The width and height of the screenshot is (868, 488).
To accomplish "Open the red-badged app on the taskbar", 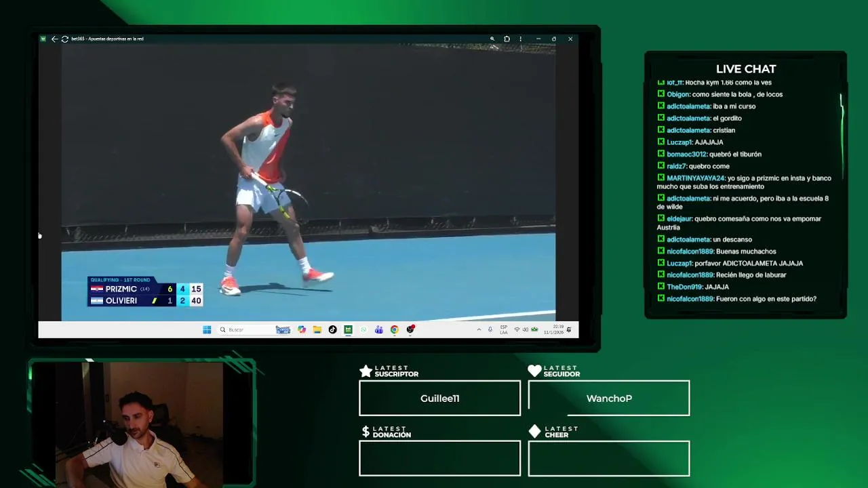I will [x=410, y=329].
